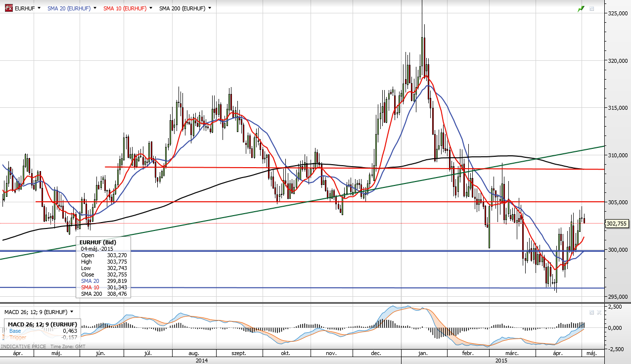
Task: Click the green chart trade icon
Action: [x=581, y=8]
